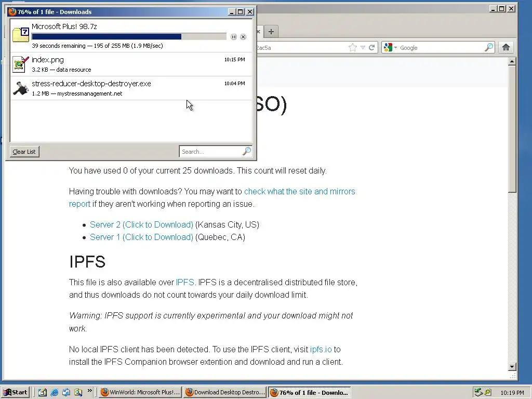Open a new tab with plus button
This screenshot has width=532, height=399.
[x=271, y=32]
